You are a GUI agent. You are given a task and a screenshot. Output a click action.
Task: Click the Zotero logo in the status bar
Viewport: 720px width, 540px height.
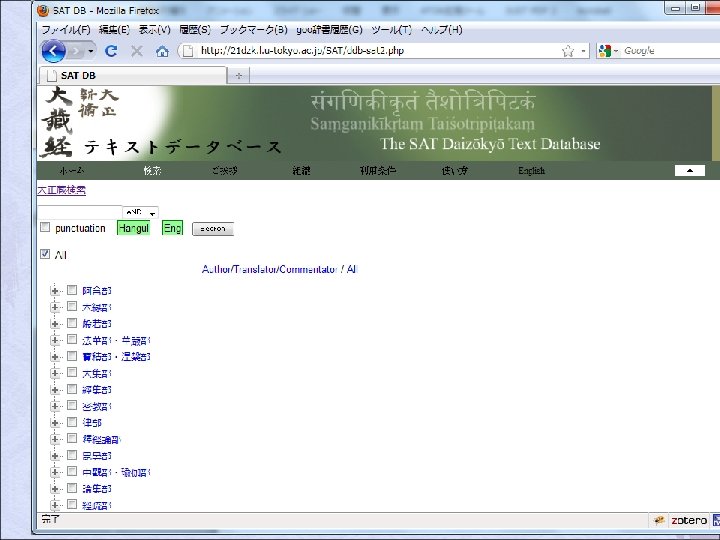(x=689, y=520)
